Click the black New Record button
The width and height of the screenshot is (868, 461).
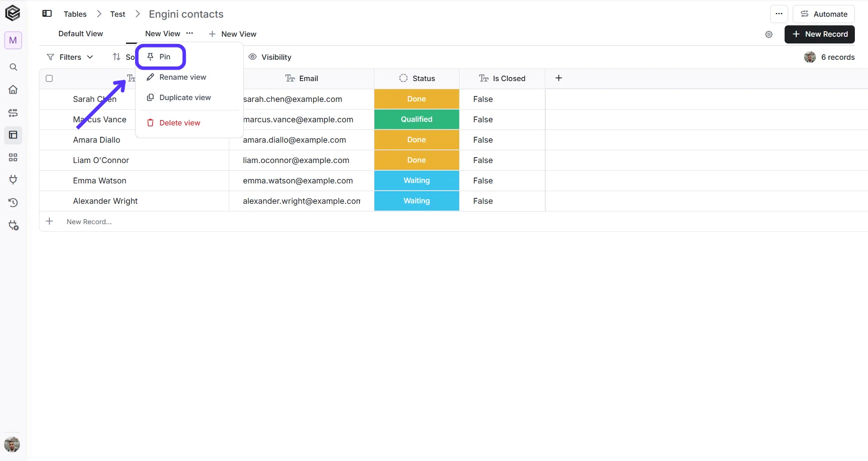[x=820, y=34]
